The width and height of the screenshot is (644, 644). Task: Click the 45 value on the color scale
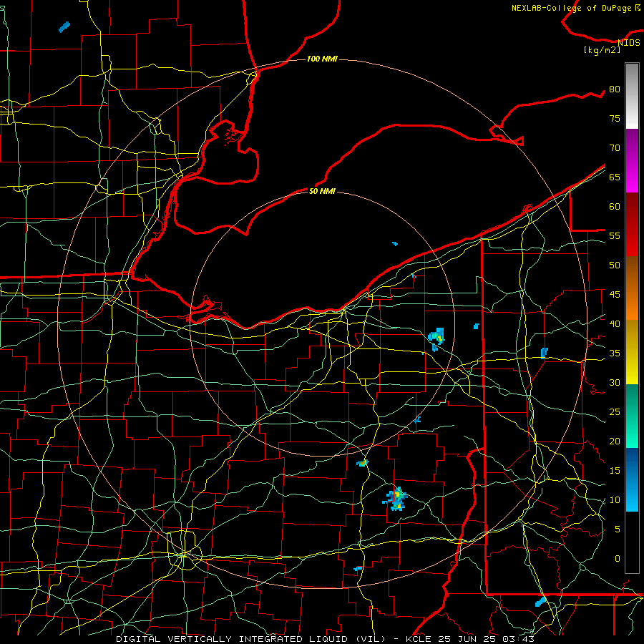615,295
